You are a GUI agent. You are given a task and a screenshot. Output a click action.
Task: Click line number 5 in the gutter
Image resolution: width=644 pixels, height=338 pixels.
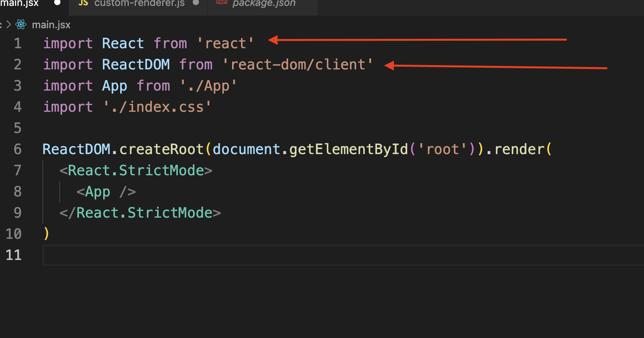pyautogui.click(x=18, y=128)
